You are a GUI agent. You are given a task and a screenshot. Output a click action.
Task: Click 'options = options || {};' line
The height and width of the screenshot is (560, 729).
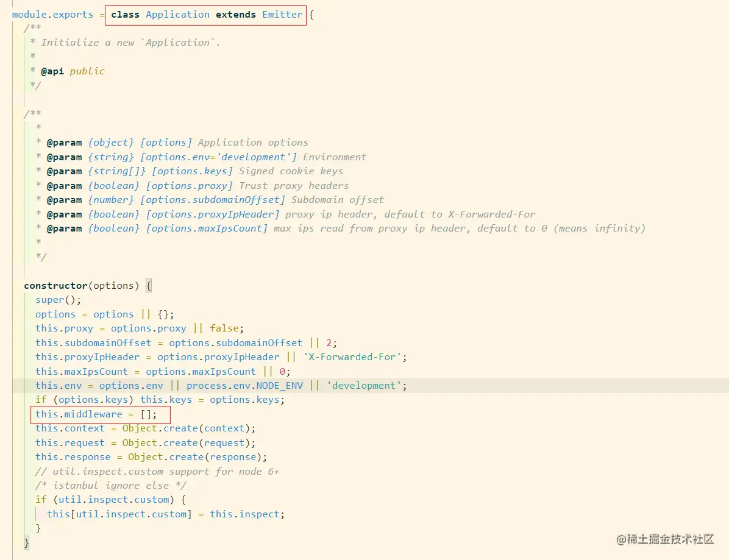pyautogui.click(x=105, y=314)
